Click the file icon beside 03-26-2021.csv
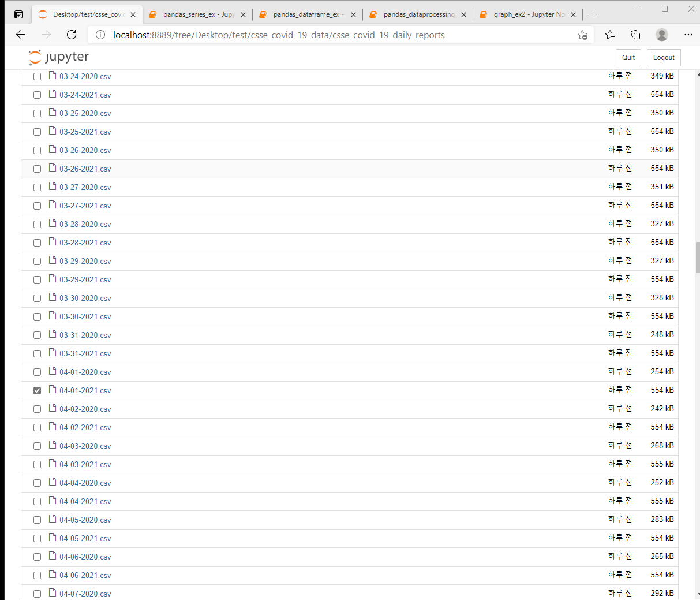This screenshot has height=600, width=700. point(53,168)
